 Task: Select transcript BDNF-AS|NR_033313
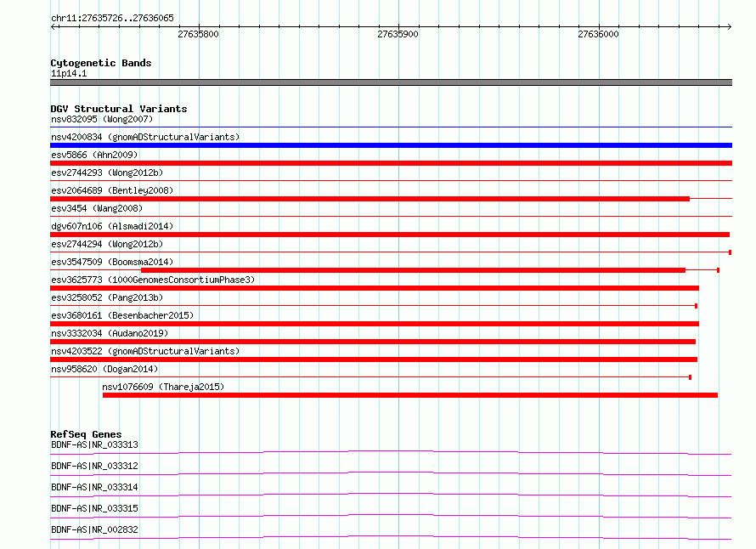94,444
